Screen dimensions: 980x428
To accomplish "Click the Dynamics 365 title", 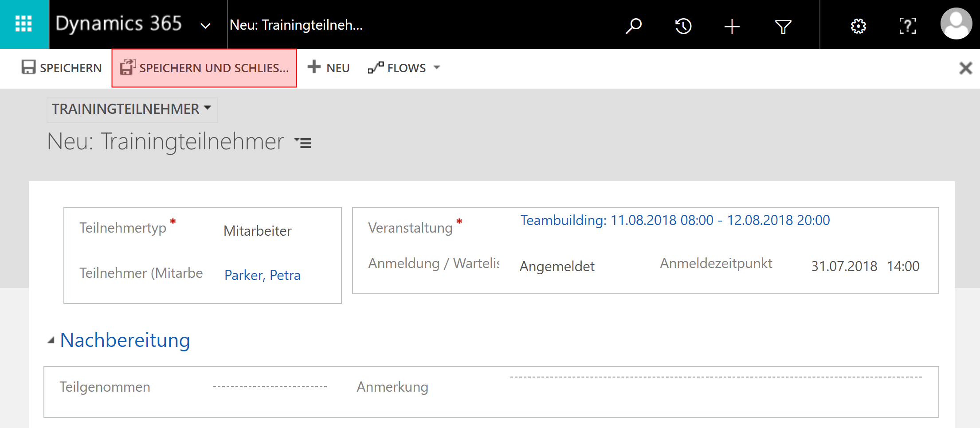I will pyautogui.click(x=118, y=24).
